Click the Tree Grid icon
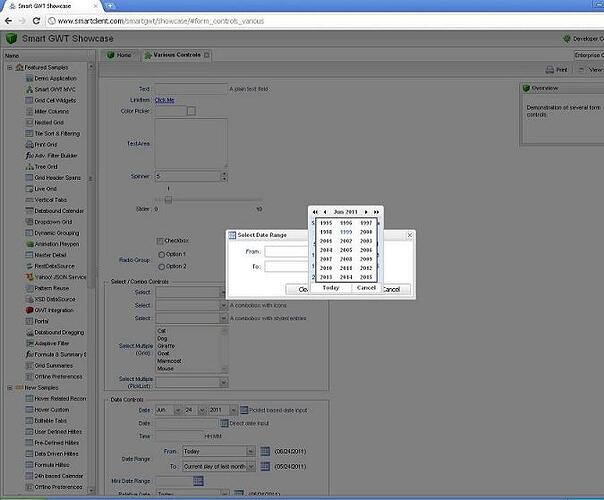Viewport: 604px width, 500px height. 29,167
